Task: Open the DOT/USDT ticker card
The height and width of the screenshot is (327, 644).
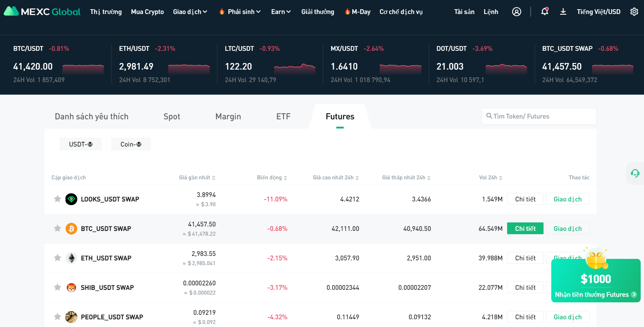Action: [482, 64]
